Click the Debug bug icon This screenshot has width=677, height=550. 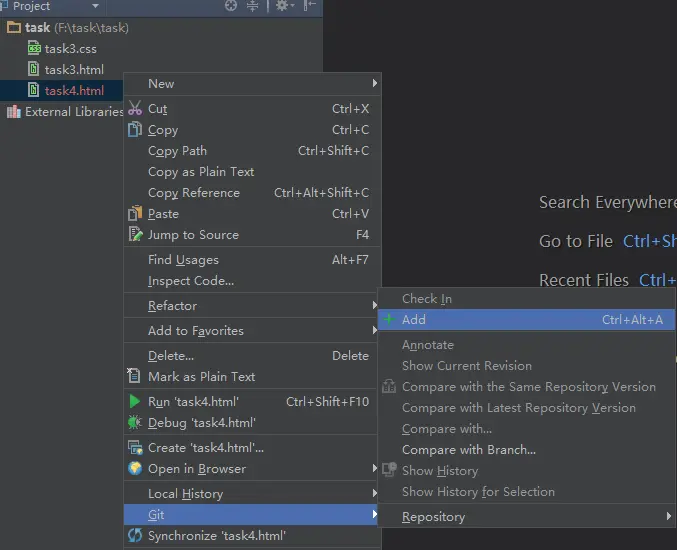coord(135,422)
